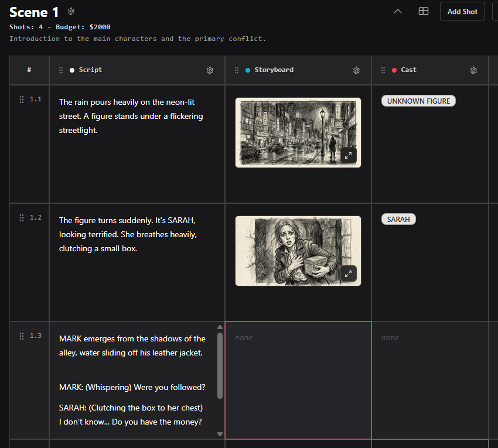Click shot 1.3 row drag handle

tap(22, 336)
